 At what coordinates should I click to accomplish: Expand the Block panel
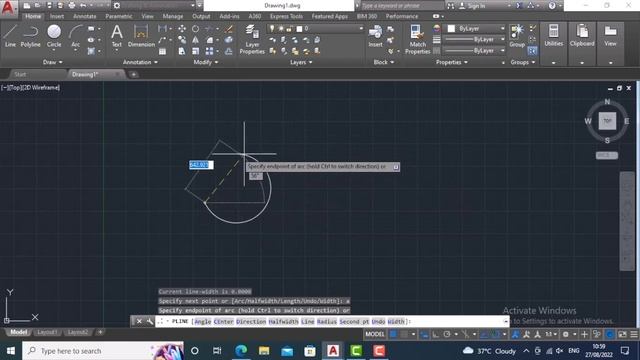[384, 62]
